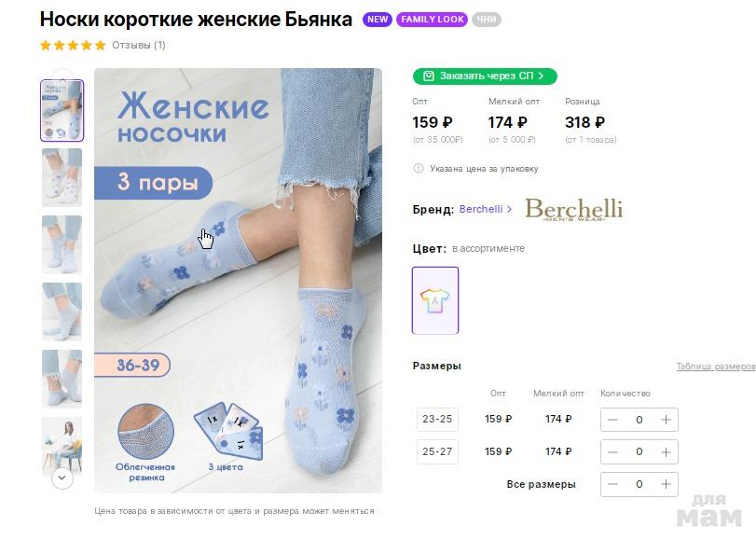Select size 23-25 option

click(437, 420)
